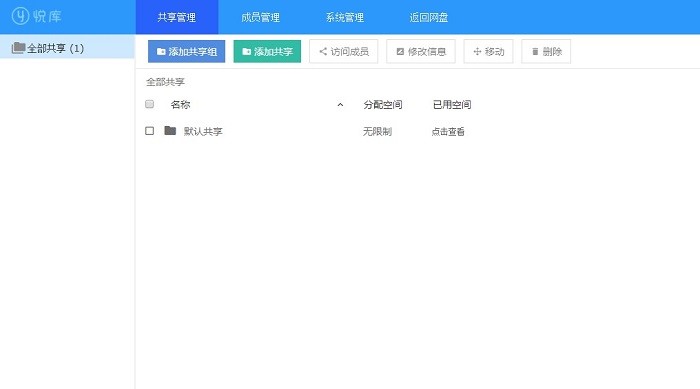Click the 名称 column header
Screen dimensions: 700x389
point(180,105)
